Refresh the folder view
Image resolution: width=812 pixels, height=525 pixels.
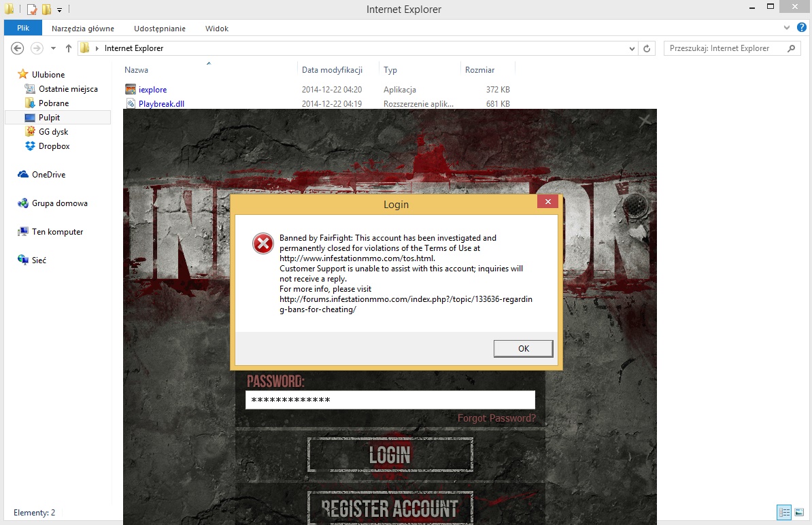(x=647, y=48)
